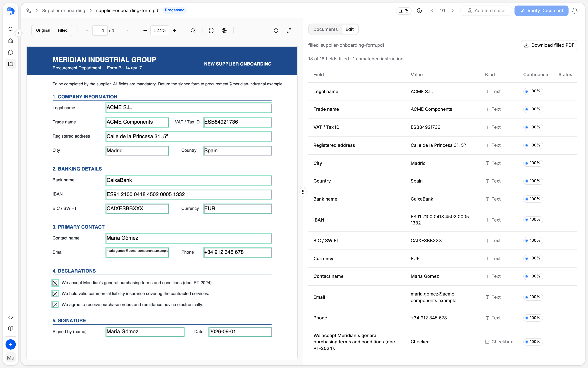This screenshot has height=368, width=588.
Task: Rotate the document with the refresh icon
Action: (x=276, y=30)
